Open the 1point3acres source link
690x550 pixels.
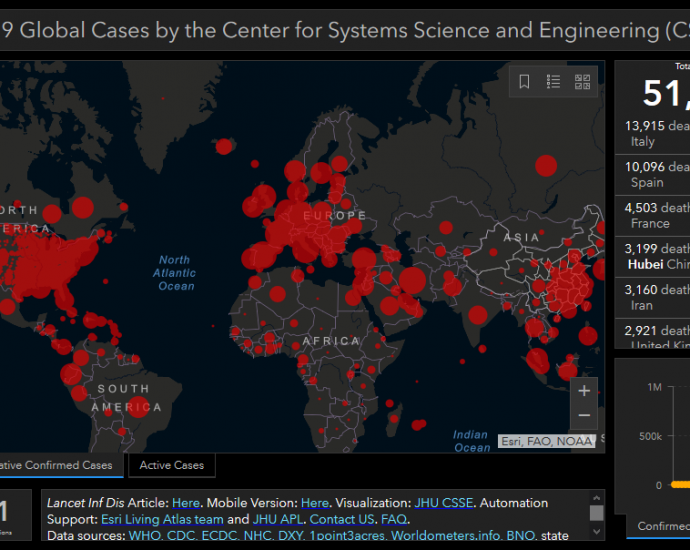(346, 535)
